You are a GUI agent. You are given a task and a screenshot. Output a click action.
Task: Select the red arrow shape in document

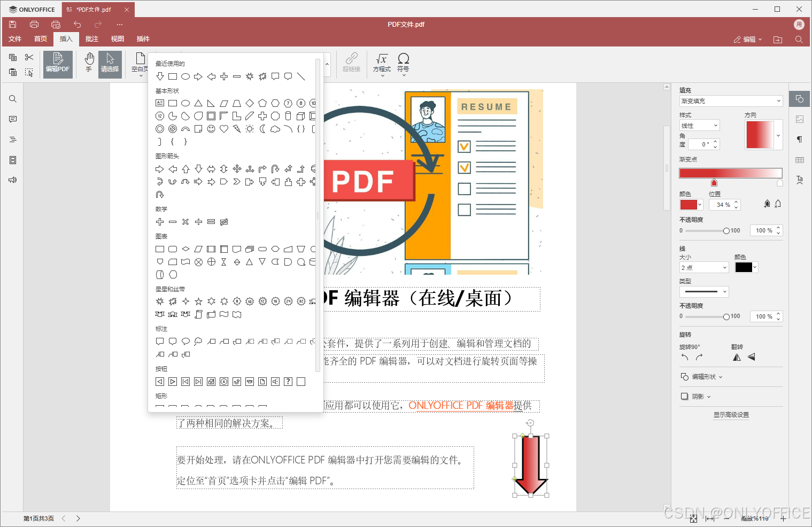point(531,465)
